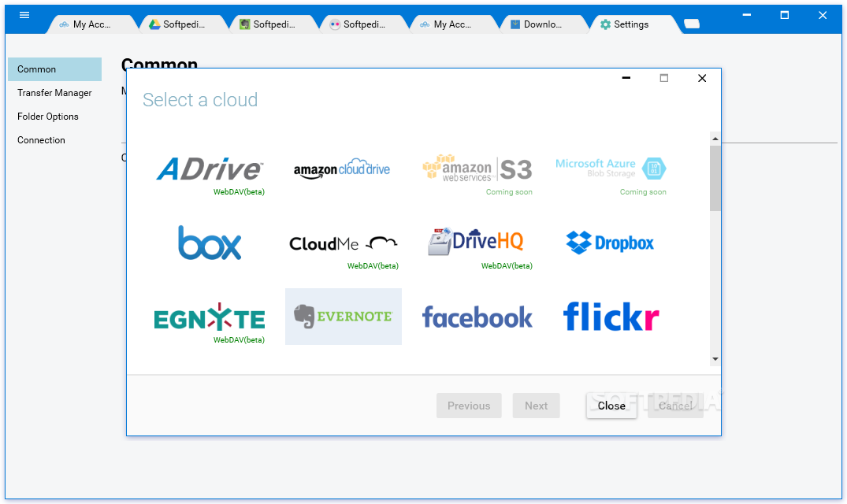Click the Previous button

(x=469, y=406)
